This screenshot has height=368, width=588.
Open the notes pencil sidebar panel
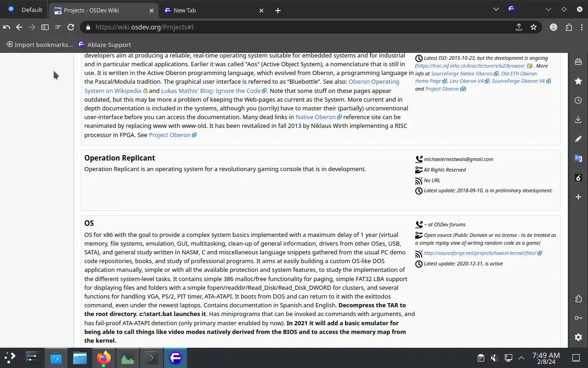point(578,139)
